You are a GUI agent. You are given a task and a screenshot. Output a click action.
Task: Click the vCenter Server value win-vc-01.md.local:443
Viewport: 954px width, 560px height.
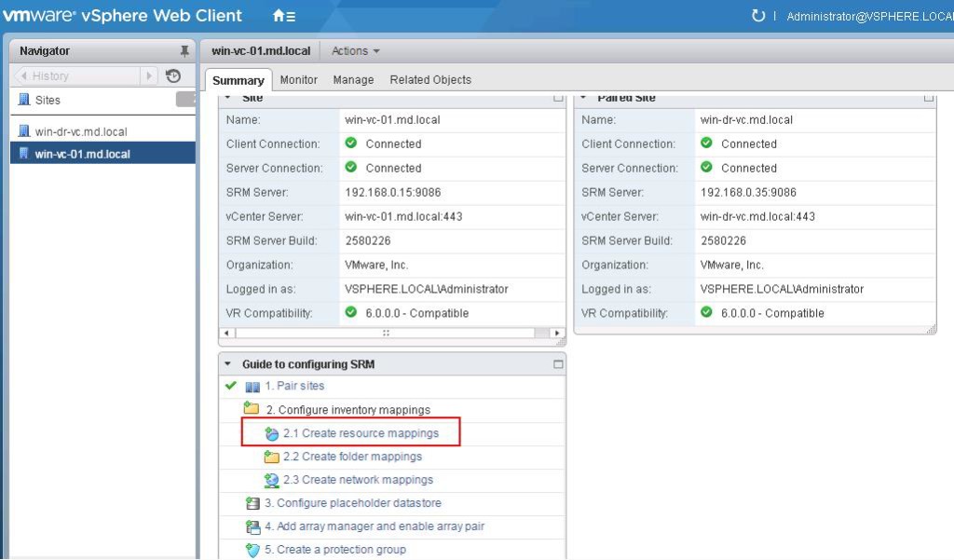click(403, 217)
